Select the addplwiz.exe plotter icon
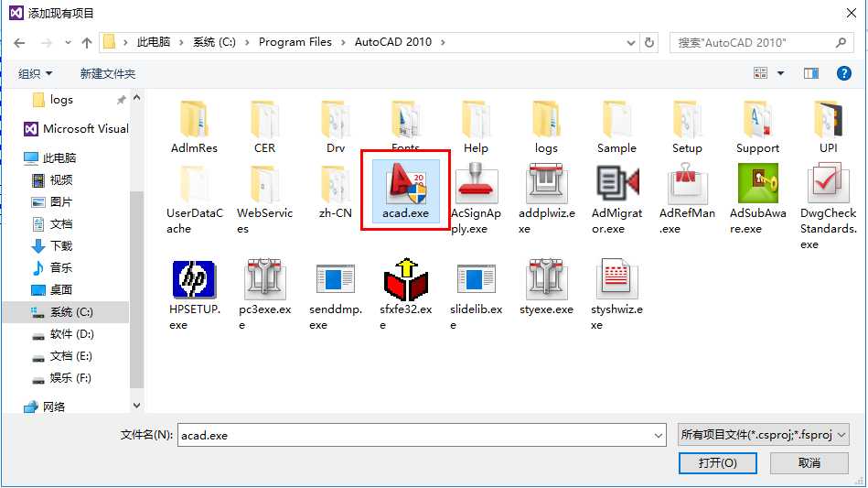This screenshot has height=488, width=868. pyautogui.click(x=546, y=183)
